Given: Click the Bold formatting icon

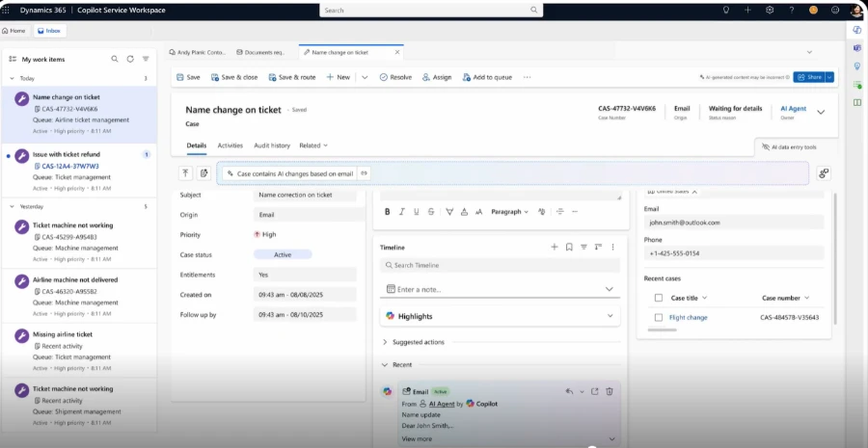Looking at the screenshot, I should coord(387,212).
